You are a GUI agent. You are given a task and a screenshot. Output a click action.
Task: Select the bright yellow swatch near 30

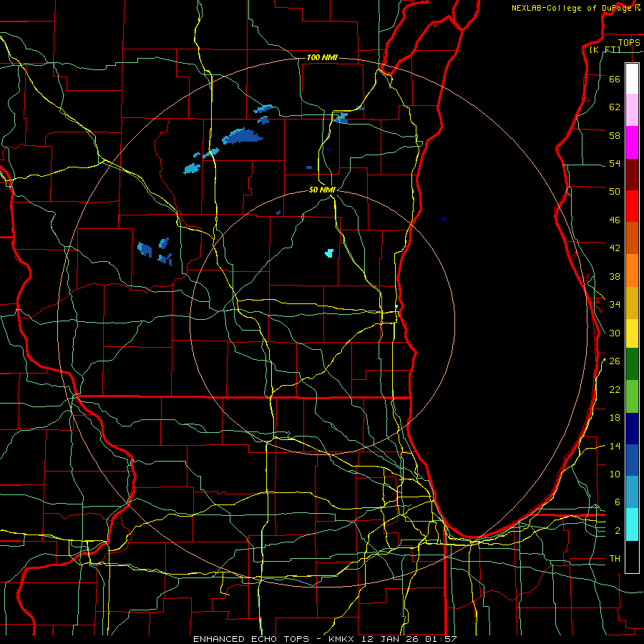coord(632,333)
